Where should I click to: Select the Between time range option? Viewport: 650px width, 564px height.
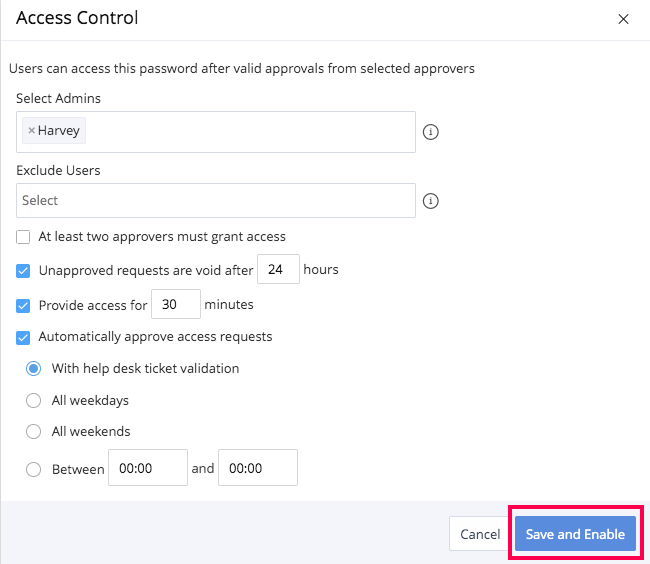[x=34, y=468]
